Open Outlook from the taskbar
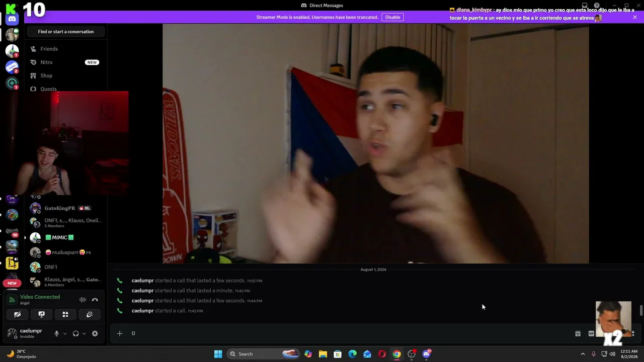 point(367,354)
